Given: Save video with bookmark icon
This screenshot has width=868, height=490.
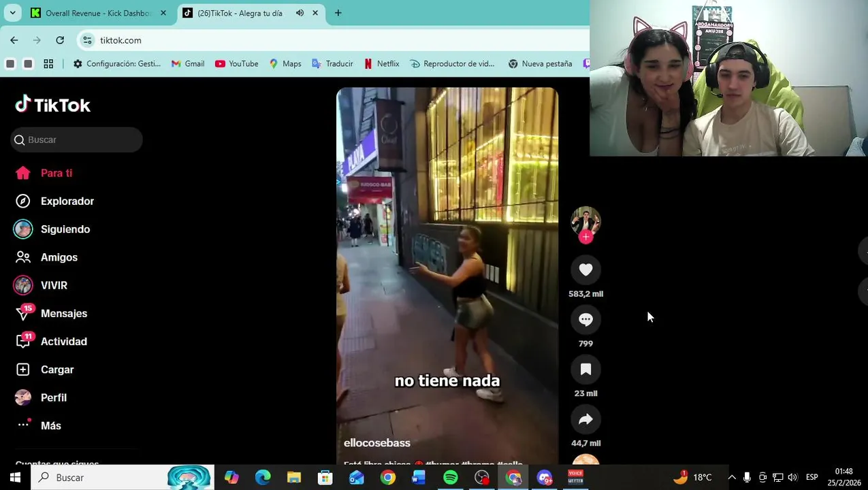Looking at the screenshot, I should pyautogui.click(x=585, y=369).
